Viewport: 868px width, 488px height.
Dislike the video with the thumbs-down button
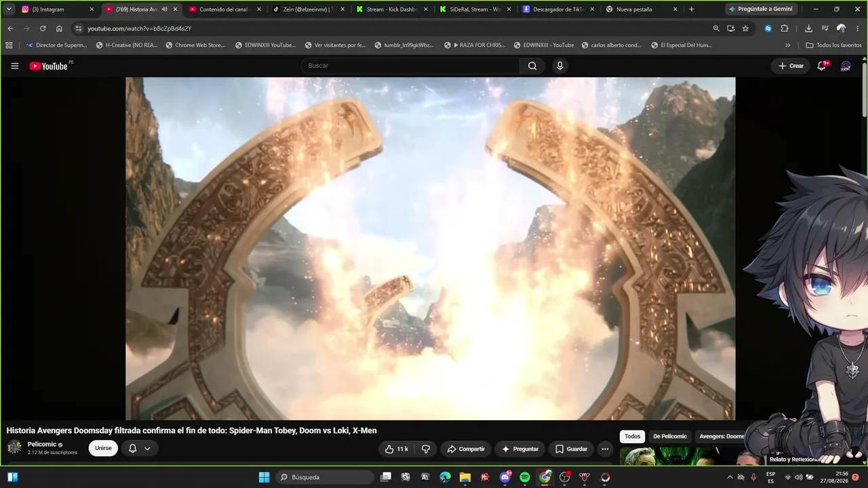coord(426,449)
